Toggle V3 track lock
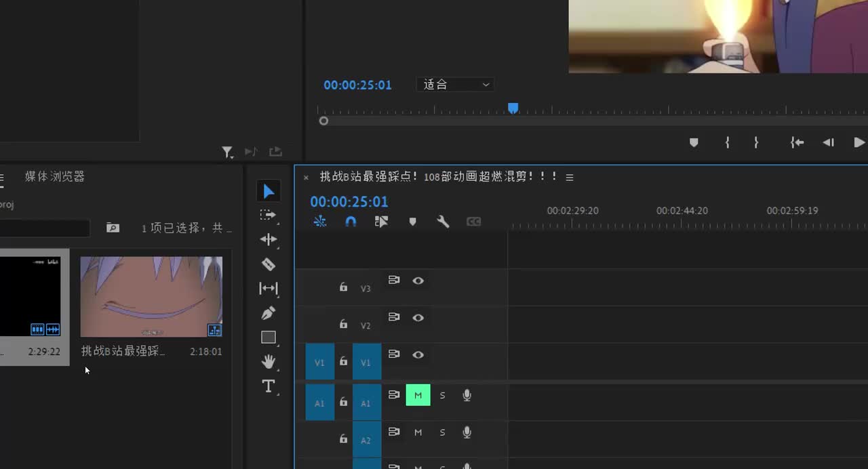The width and height of the screenshot is (868, 469). 343,287
